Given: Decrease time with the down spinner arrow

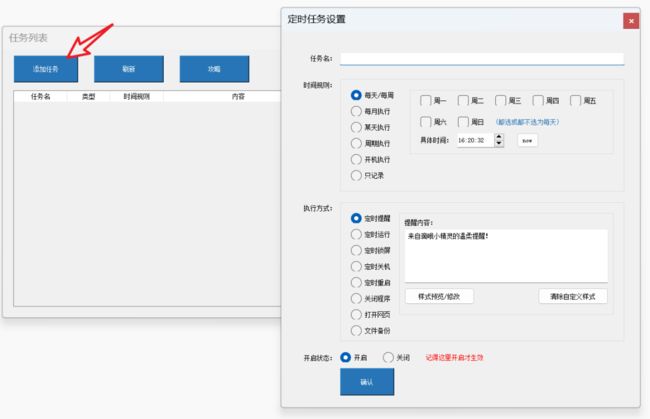Looking at the screenshot, I should (x=499, y=144).
